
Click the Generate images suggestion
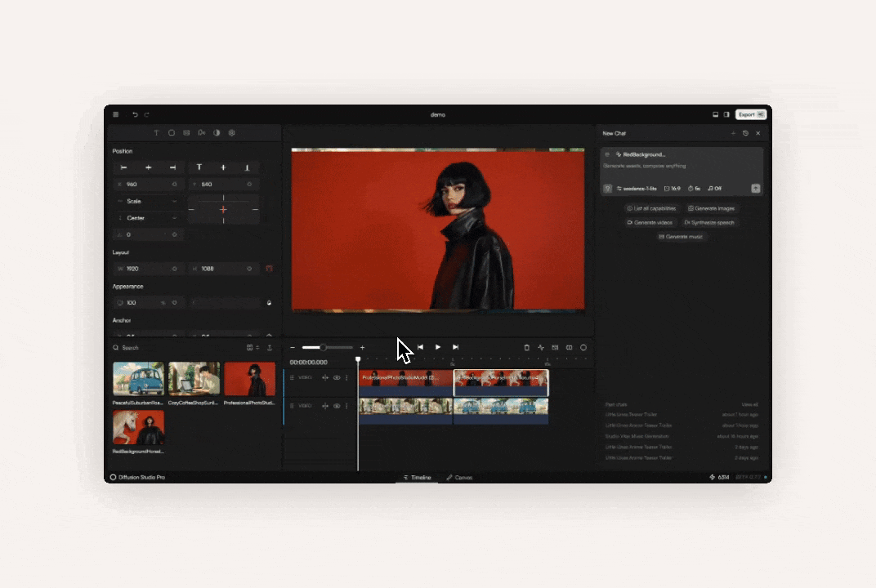click(x=711, y=208)
